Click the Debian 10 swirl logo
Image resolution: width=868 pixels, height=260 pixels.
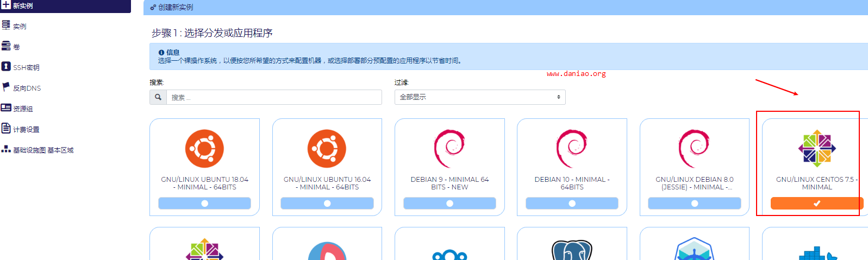click(572, 149)
